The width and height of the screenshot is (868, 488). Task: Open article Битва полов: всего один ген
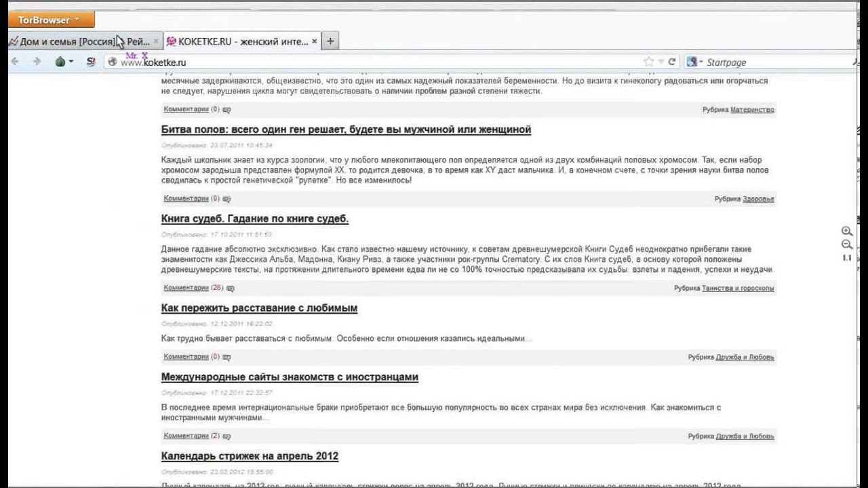point(346,129)
